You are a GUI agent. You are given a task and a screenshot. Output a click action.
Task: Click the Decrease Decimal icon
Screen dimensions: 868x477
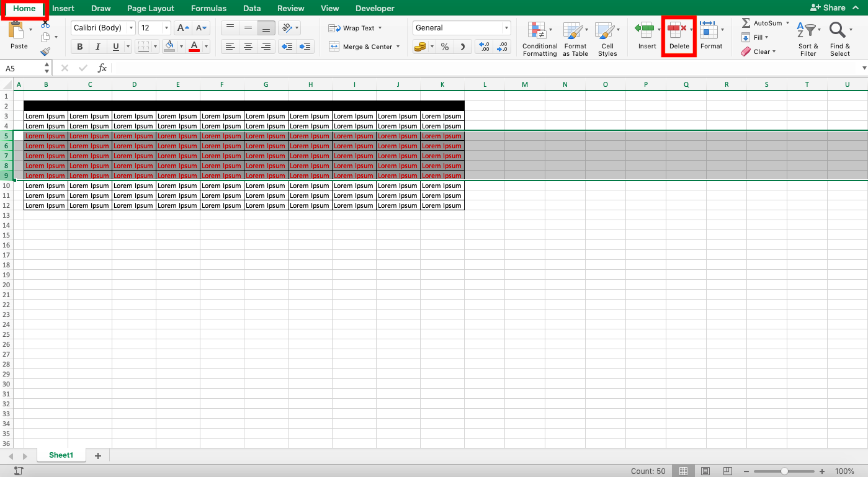(x=503, y=47)
